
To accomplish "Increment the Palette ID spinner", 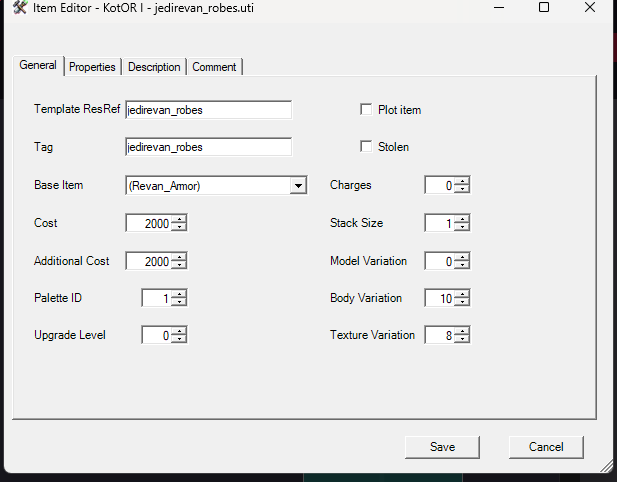I will tap(179, 294).
